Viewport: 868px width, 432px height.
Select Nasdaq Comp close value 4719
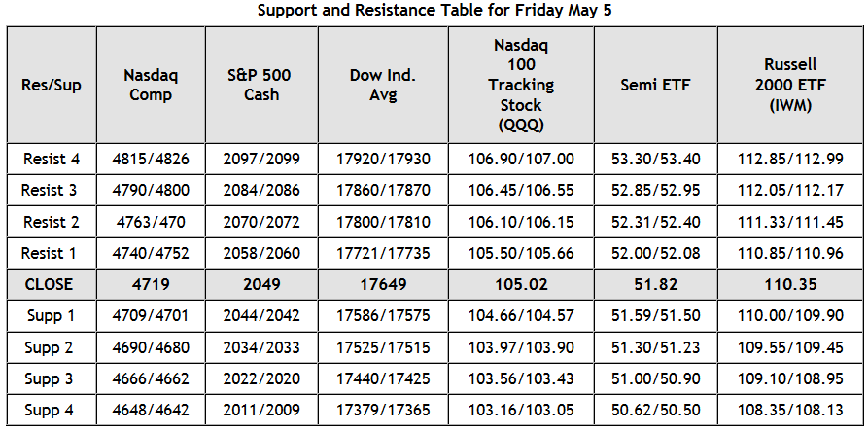[151, 285]
